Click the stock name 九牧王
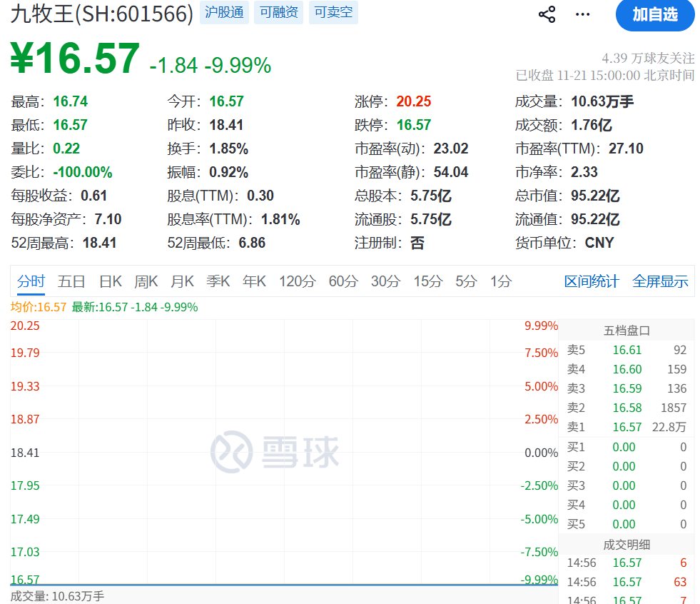The height and width of the screenshot is (604, 700). [x=43, y=13]
